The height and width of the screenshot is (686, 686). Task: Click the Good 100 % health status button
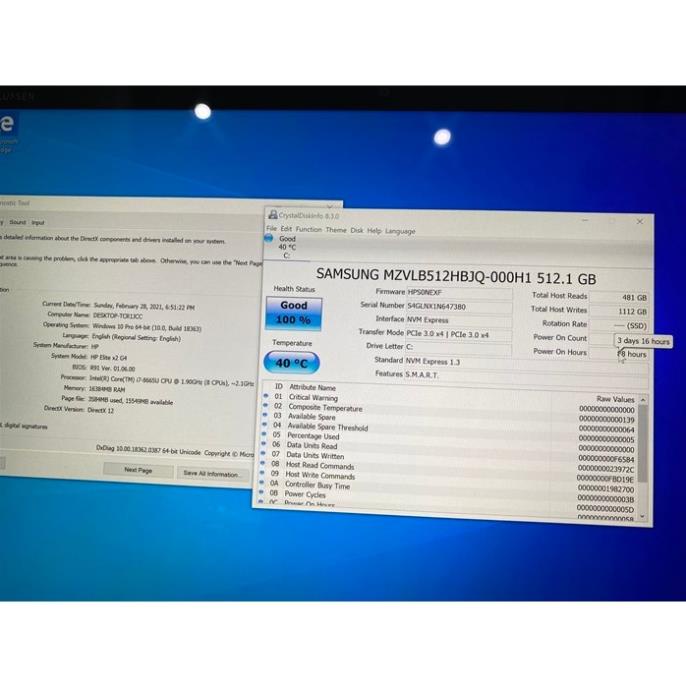pyautogui.click(x=294, y=312)
